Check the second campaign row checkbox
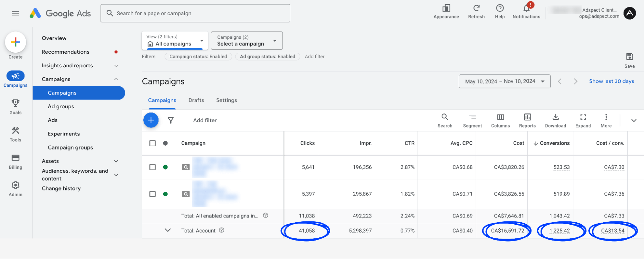This screenshot has height=259, width=644. [152, 194]
